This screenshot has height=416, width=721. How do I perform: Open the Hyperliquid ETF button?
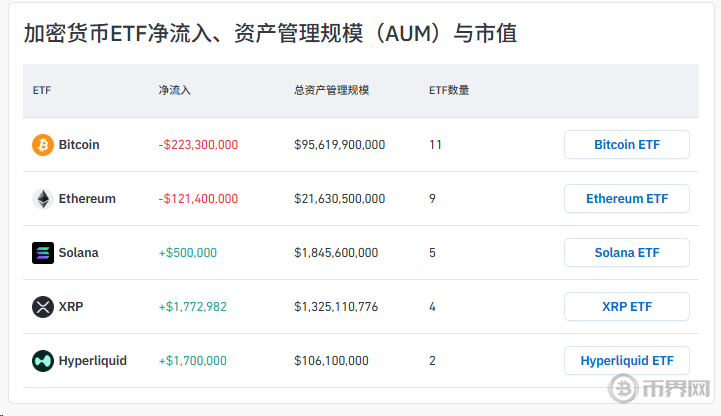(x=627, y=361)
